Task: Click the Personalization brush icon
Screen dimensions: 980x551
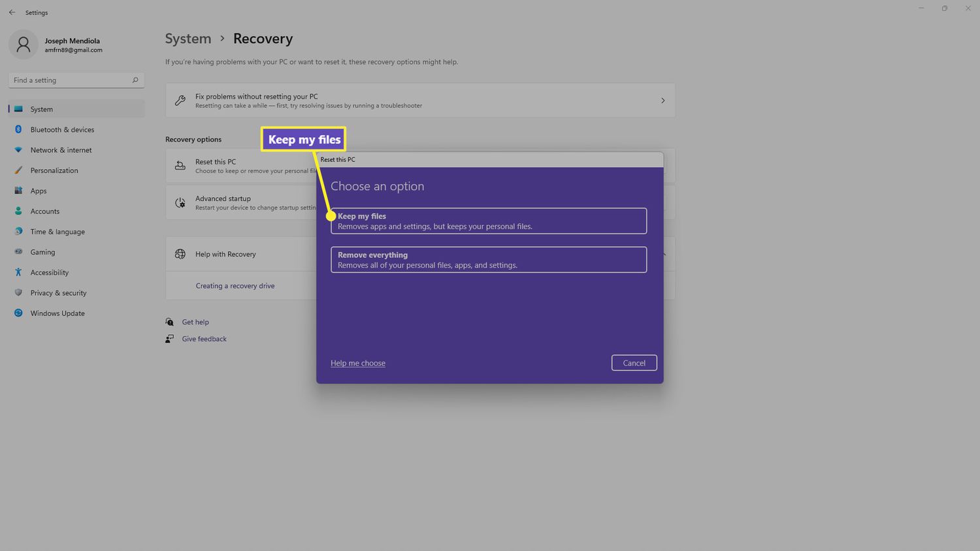Action: click(18, 170)
